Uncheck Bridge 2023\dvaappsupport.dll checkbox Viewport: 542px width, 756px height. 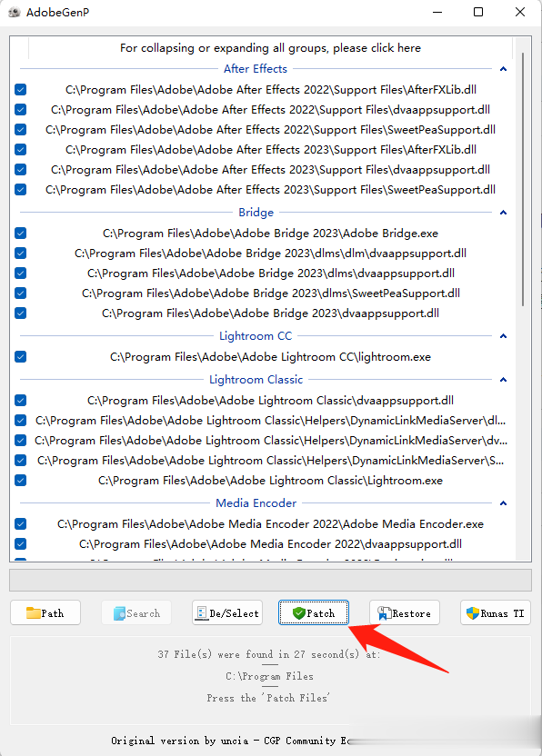(20, 313)
